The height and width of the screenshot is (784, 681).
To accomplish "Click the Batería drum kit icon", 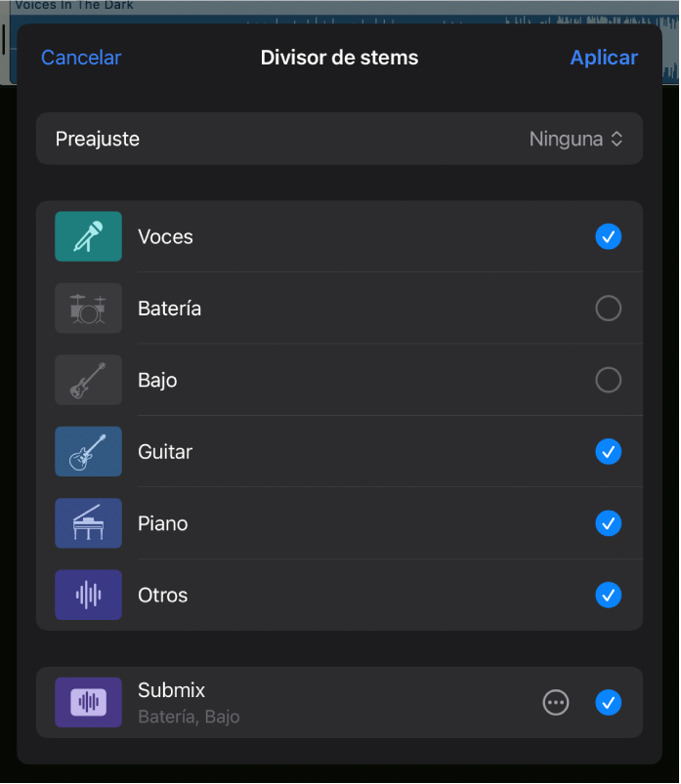I will [86, 308].
